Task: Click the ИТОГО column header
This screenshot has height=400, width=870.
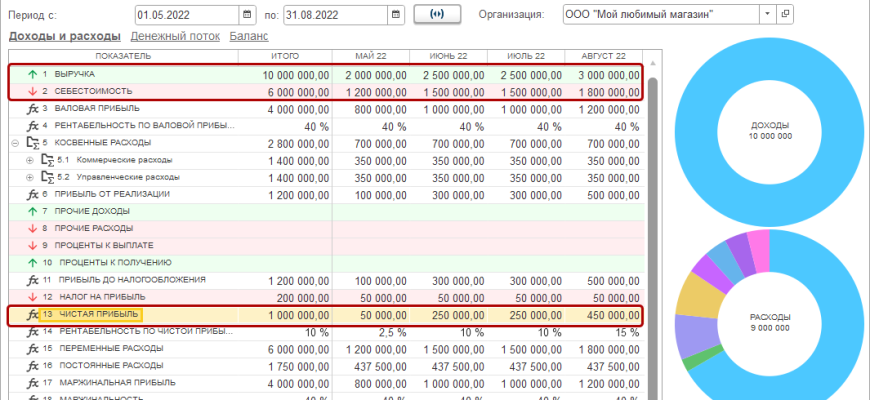Action: pyautogui.click(x=285, y=56)
